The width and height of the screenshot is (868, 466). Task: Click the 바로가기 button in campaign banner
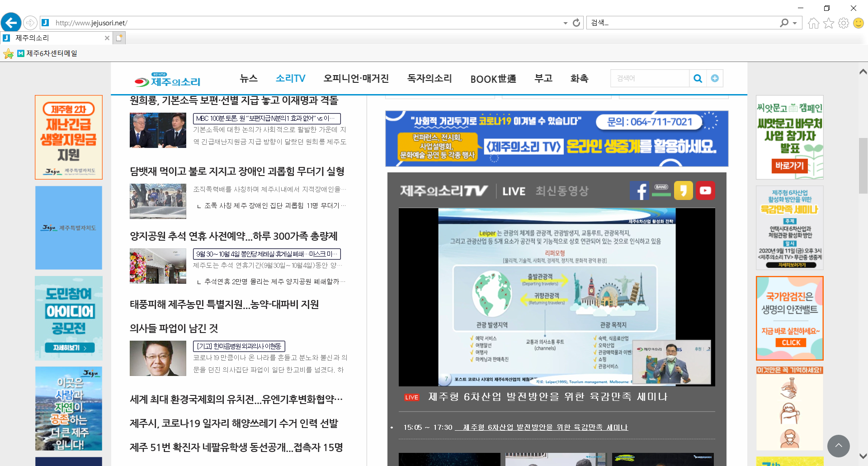click(789, 166)
